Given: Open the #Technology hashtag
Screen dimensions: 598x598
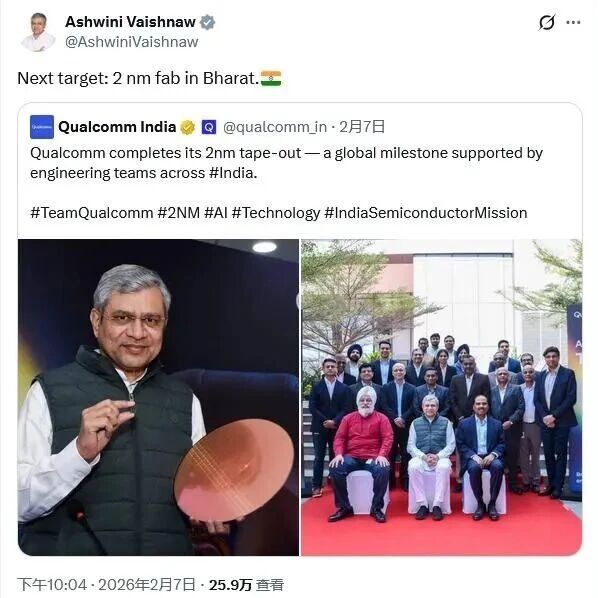Looking at the screenshot, I should tap(276, 213).
